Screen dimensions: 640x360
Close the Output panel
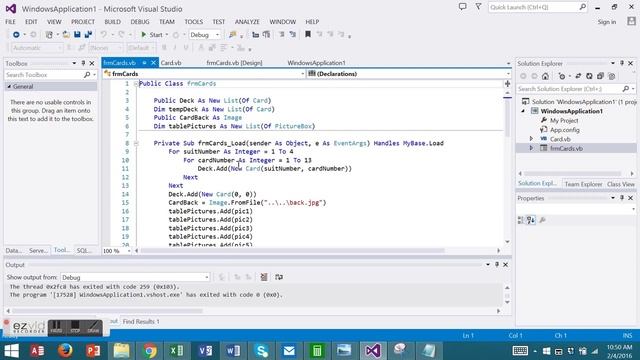pos(505,265)
